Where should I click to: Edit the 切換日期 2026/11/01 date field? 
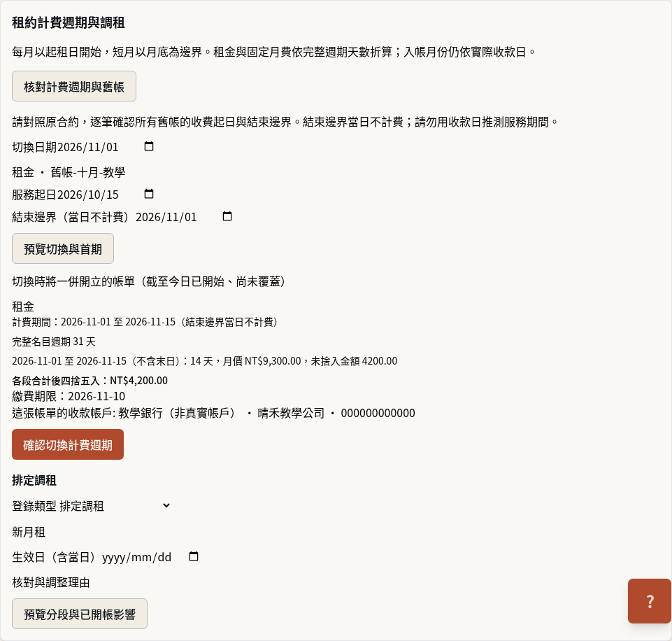[106, 147]
